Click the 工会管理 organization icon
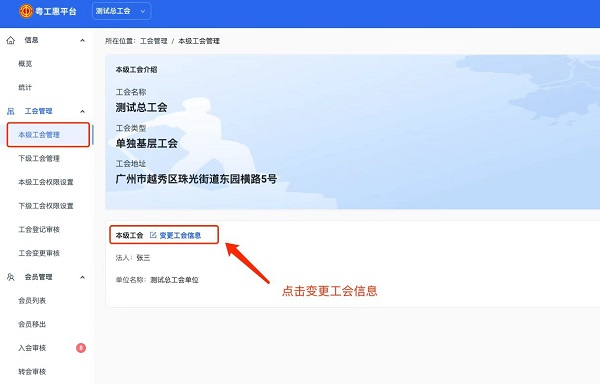 [x=11, y=111]
